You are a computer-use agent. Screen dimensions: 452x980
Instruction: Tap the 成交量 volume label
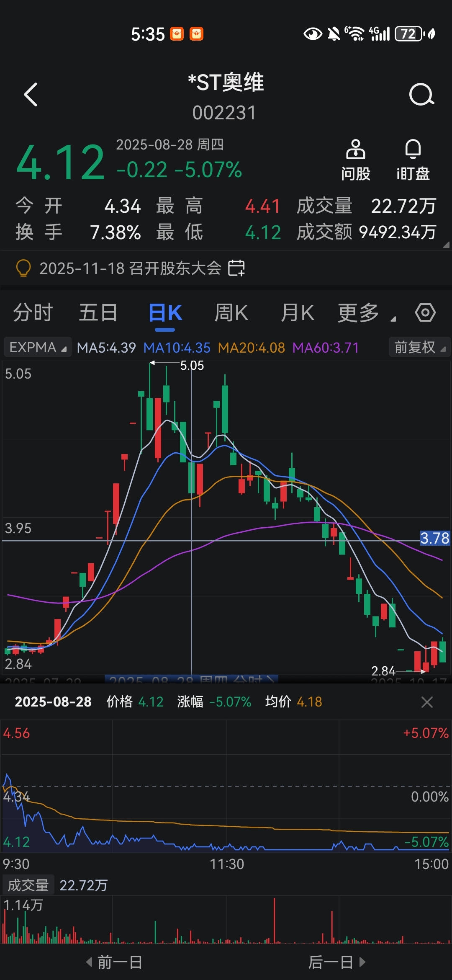(28, 885)
